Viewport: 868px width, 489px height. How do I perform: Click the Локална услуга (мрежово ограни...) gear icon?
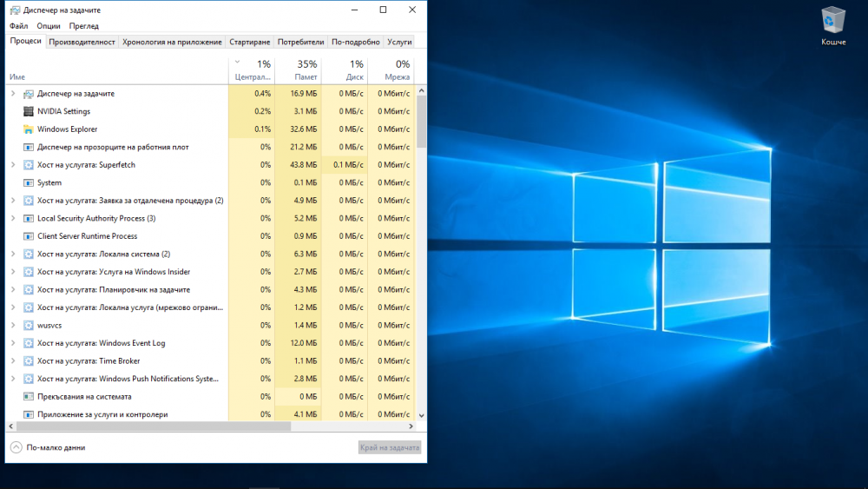click(x=29, y=307)
